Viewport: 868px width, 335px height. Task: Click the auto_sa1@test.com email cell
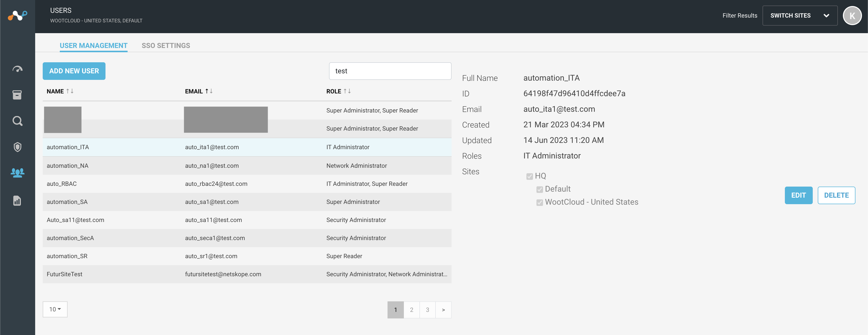click(x=212, y=202)
